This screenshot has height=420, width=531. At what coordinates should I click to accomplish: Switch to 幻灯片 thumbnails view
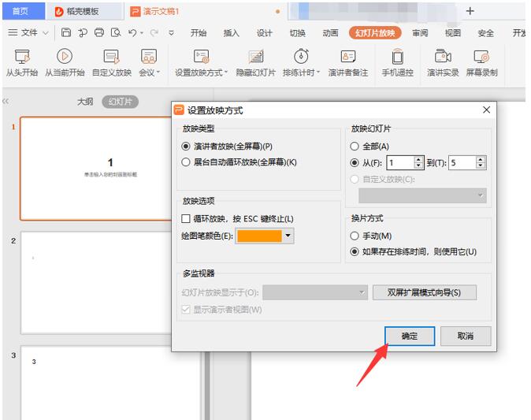pos(121,102)
